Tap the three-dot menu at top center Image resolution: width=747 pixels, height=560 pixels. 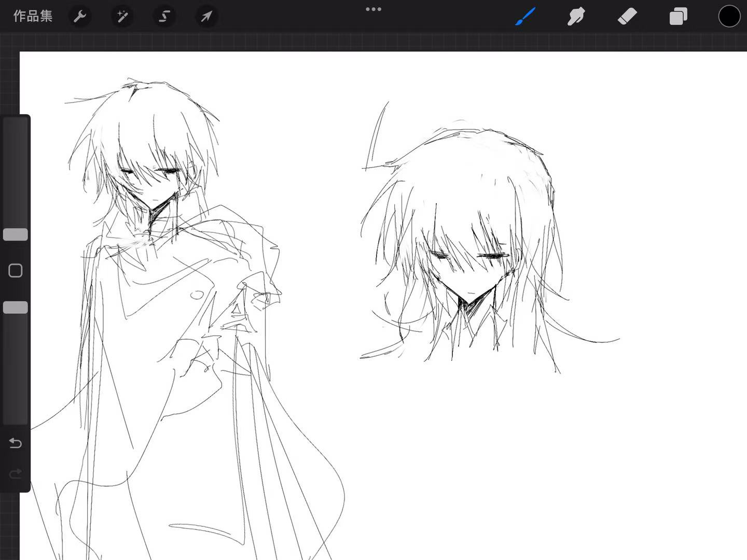374,9
